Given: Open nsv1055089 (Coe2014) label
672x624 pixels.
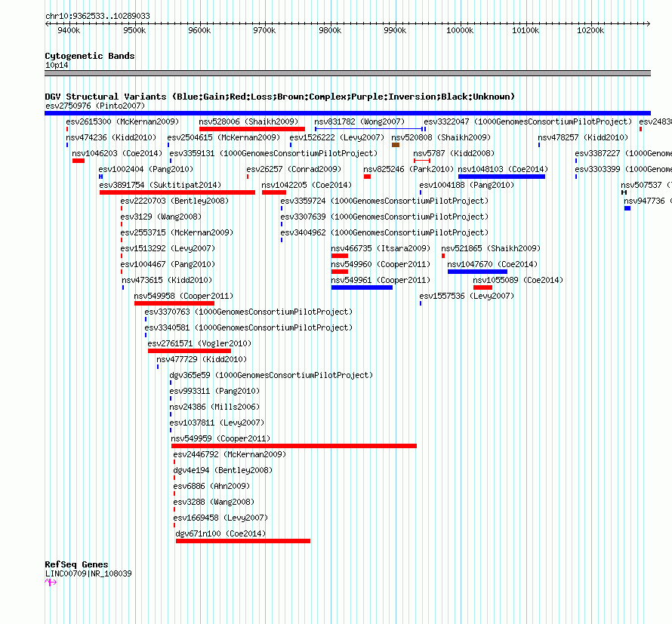Looking at the screenshot, I should pyautogui.click(x=518, y=280).
